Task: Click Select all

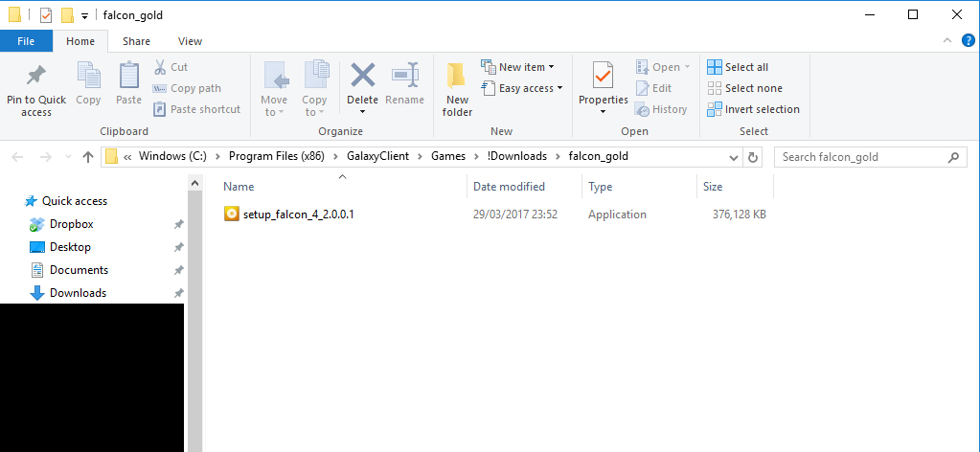Action: coord(738,67)
